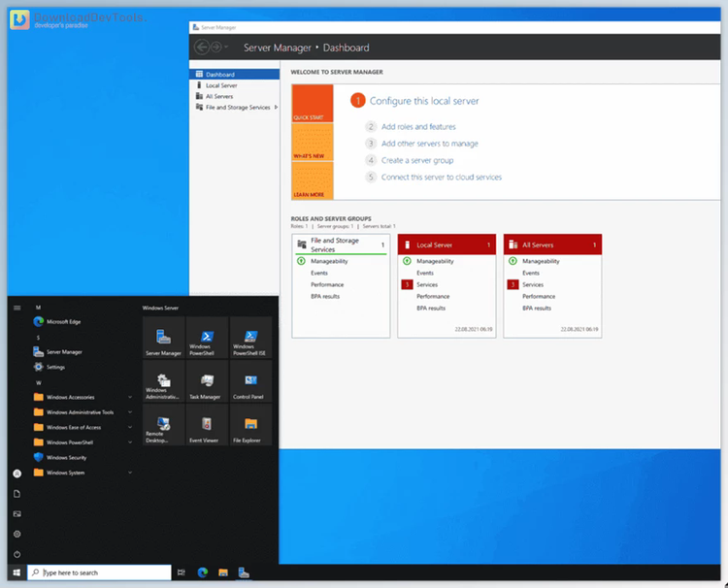Click Connect this server to cloud services
Viewport: 728px width, 588px height.
pyautogui.click(x=442, y=177)
